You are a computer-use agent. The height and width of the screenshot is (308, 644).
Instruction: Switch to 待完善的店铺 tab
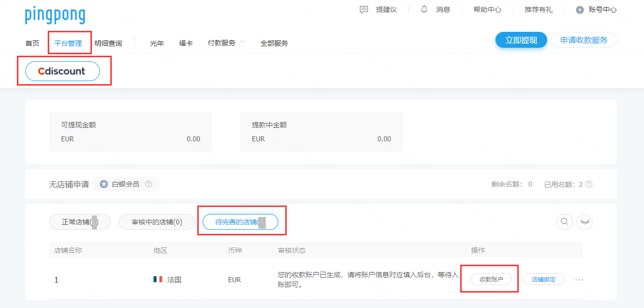click(241, 222)
